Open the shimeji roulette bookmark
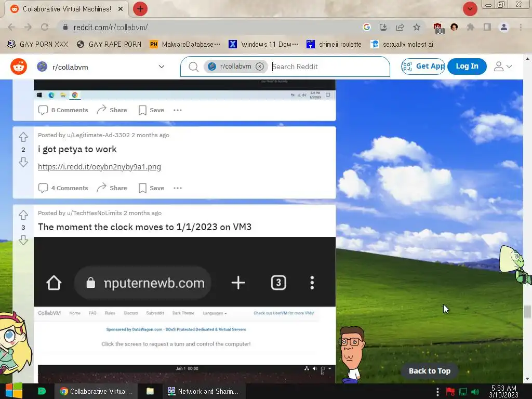This screenshot has height=399, width=532. [334, 45]
